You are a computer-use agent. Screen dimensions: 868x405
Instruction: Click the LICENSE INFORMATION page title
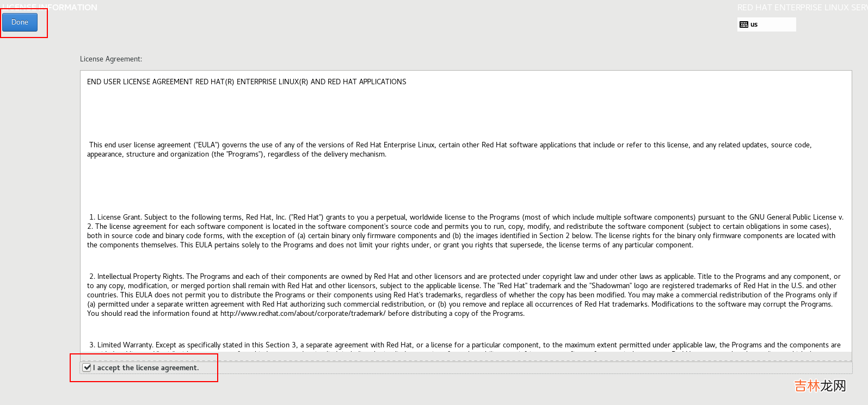tap(50, 8)
